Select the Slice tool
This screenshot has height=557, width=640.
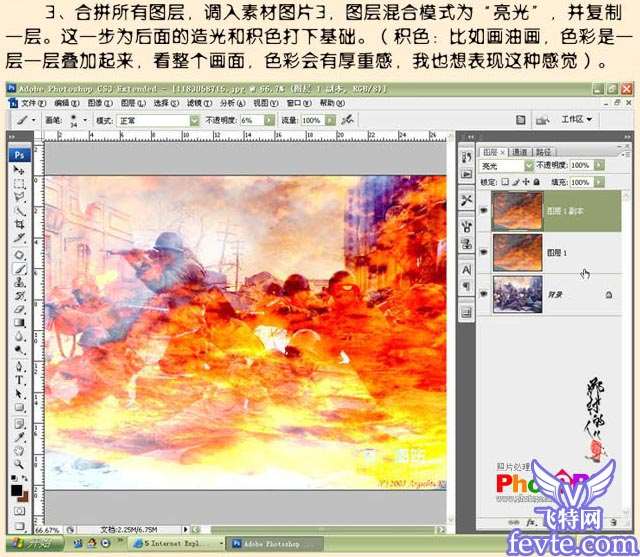(19, 238)
